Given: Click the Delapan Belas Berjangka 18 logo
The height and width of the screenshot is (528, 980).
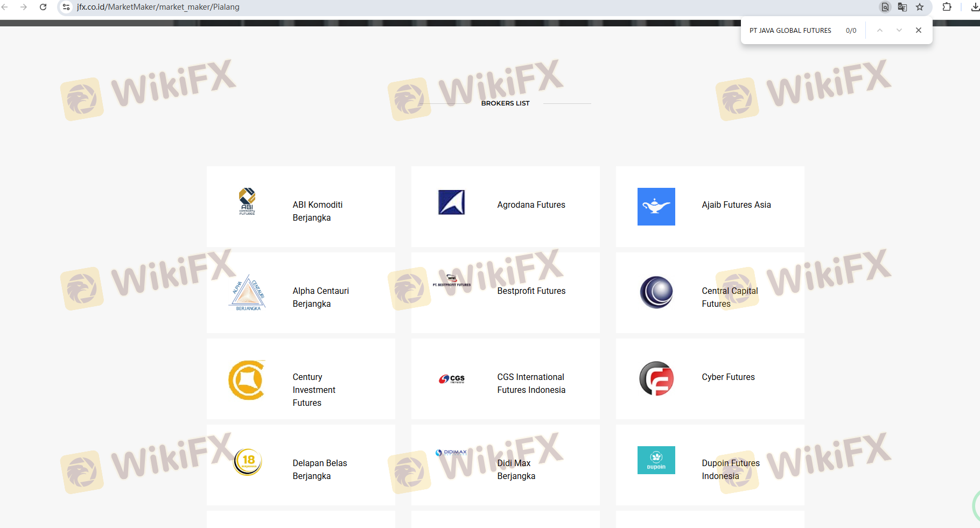Looking at the screenshot, I should [248, 461].
